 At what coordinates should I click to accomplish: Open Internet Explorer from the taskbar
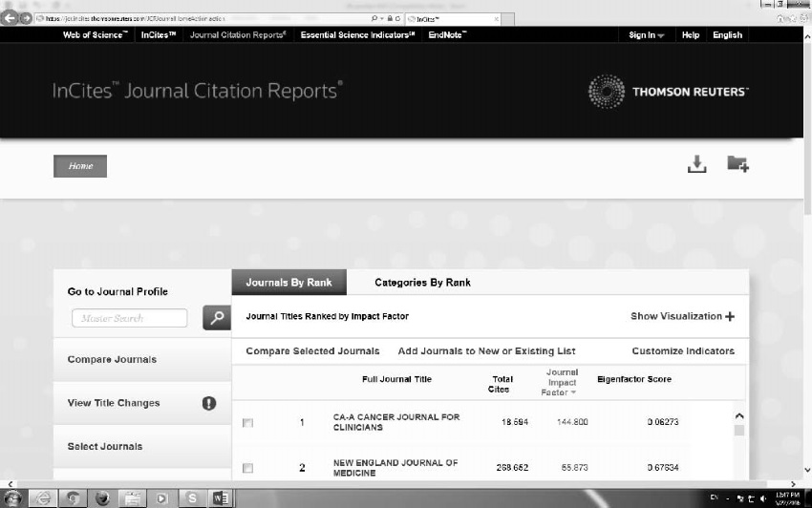42,498
